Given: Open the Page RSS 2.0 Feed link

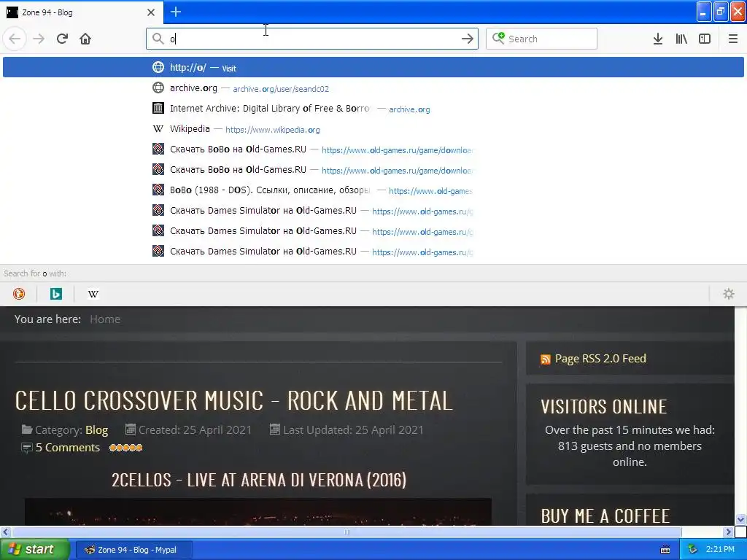Looking at the screenshot, I should 600,359.
